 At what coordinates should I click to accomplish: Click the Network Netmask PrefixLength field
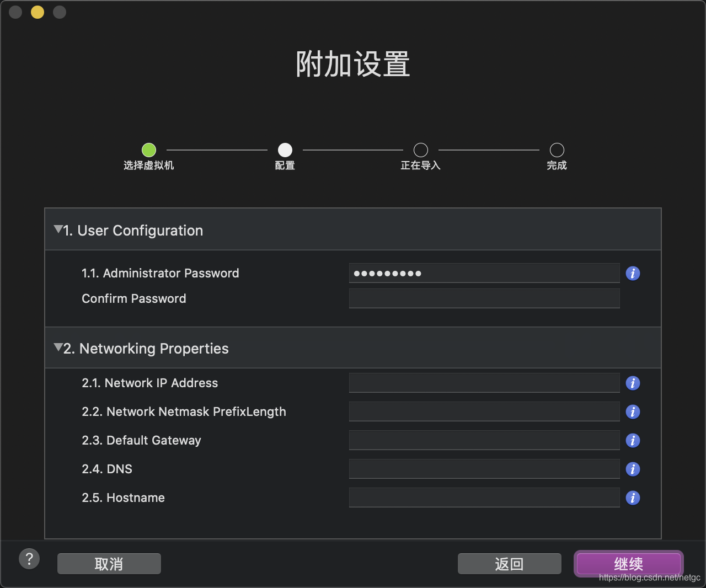click(x=484, y=411)
